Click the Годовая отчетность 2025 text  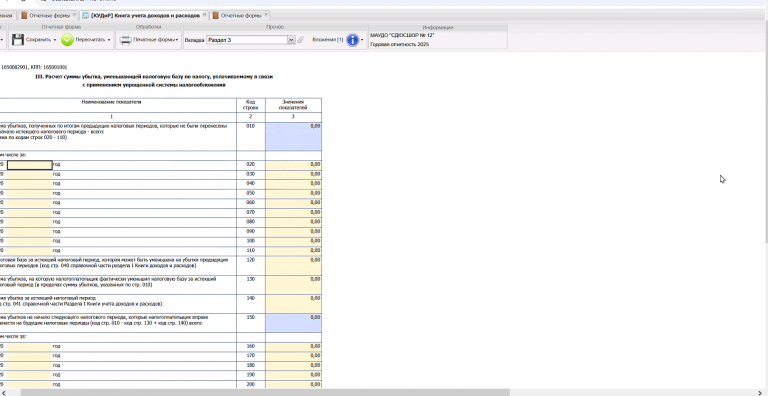tap(400, 44)
